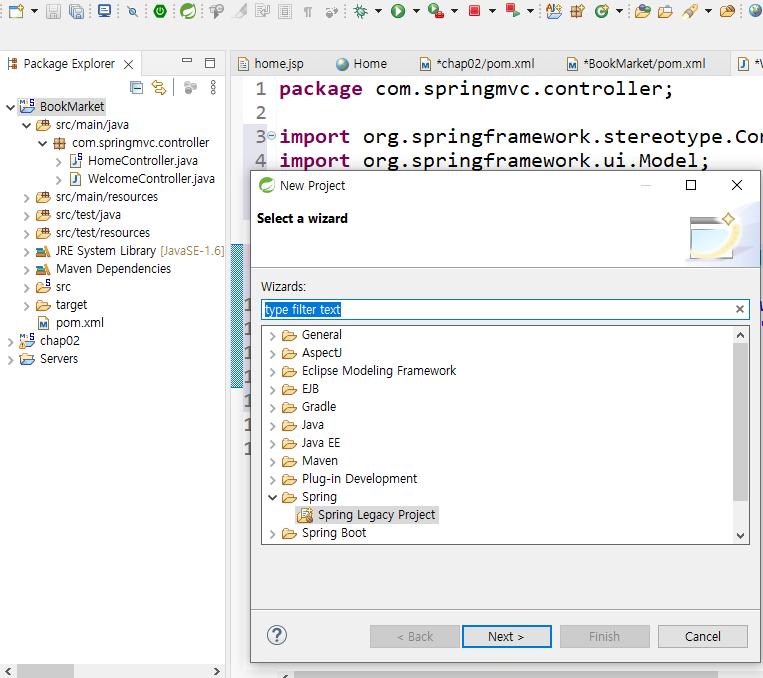
Task: Click wizard list scroll-down arrow
Action: pos(741,536)
